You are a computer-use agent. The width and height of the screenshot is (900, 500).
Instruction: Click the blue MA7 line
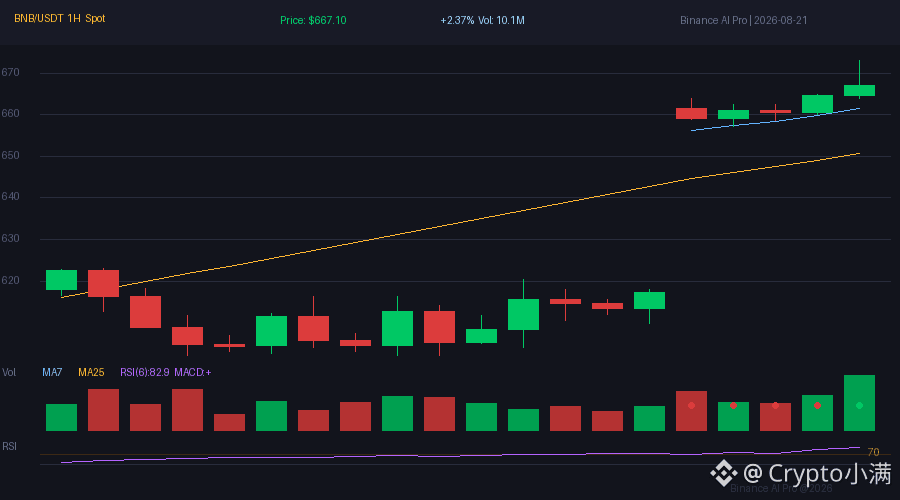coord(775,119)
